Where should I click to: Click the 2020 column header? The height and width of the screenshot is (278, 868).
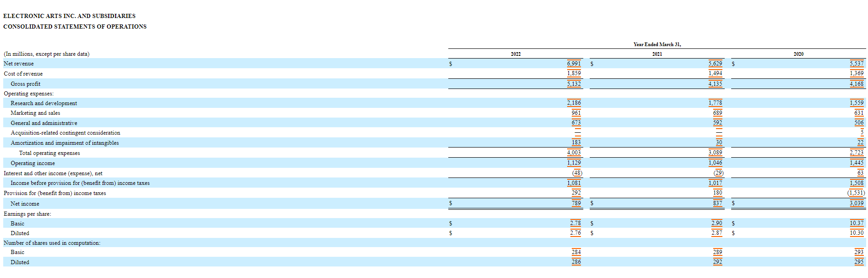point(798,54)
